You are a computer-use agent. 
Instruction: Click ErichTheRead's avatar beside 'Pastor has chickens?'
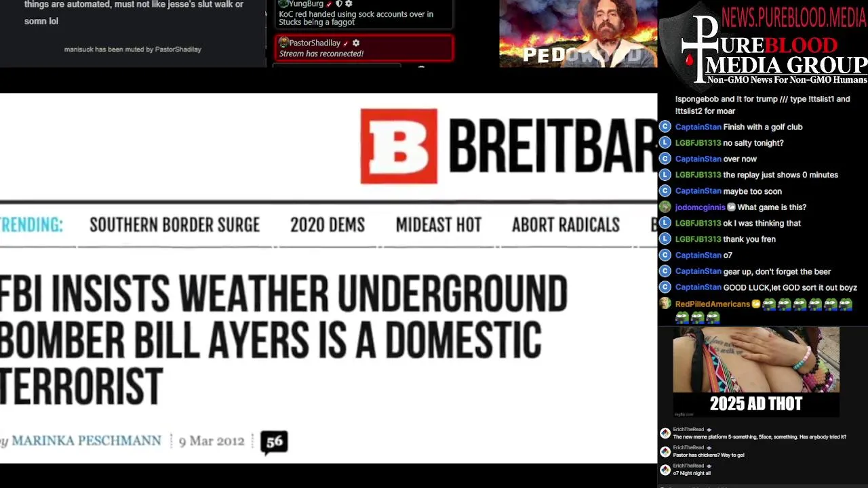click(x=665, y=451)
